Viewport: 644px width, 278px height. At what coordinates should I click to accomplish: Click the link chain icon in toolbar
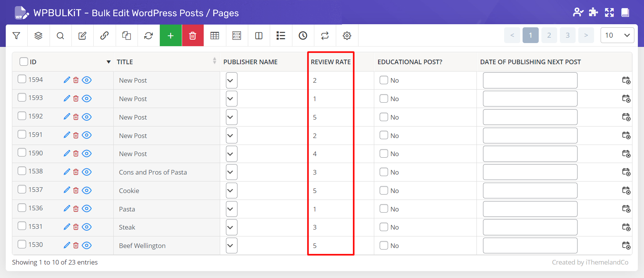(x=104, y=36)
